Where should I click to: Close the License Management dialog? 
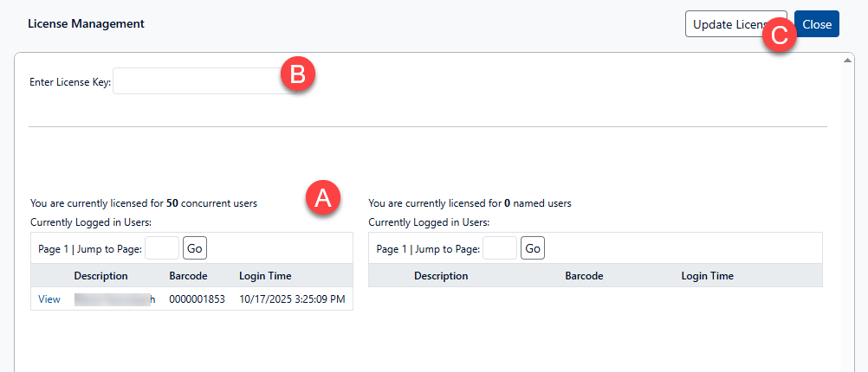(x=817, y=24)
